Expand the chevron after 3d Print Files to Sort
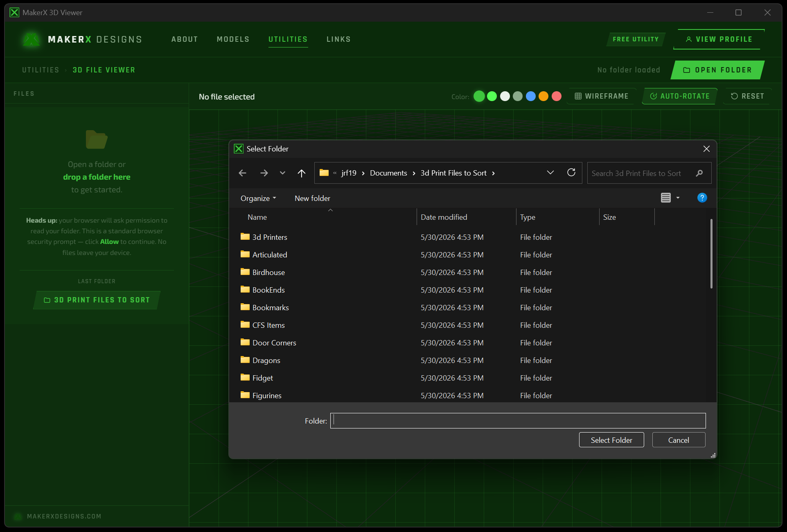 click(493, 174)
